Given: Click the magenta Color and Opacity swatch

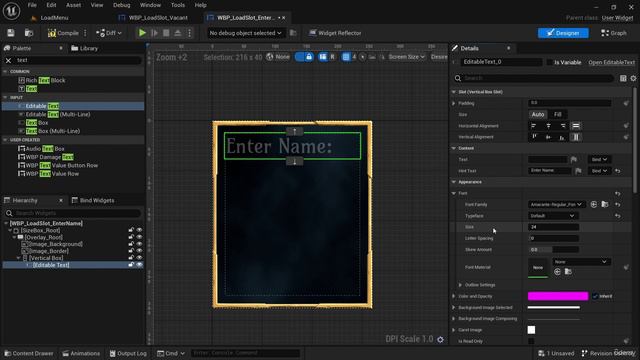Looking at the screenshot, I should 558,296.
